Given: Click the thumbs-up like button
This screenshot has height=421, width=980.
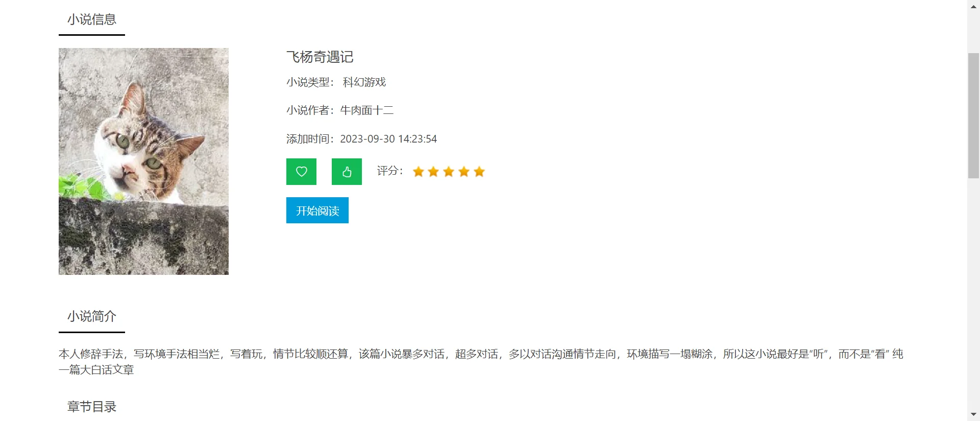Looking at the screenshot, I should (x=347, y=172).
